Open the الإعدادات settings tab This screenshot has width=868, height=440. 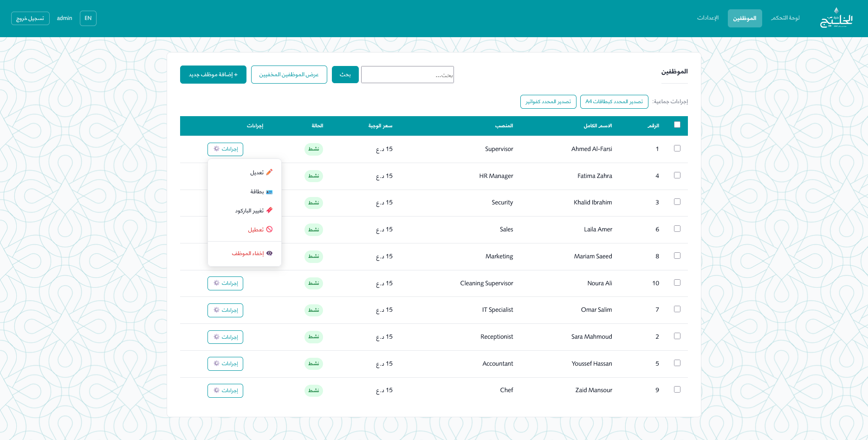coord(707,18)
